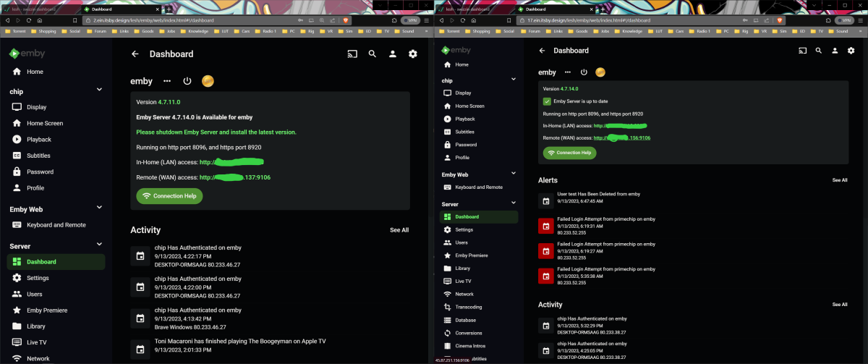Collapse Emby Web section in right window sidebar

point(514,174)
